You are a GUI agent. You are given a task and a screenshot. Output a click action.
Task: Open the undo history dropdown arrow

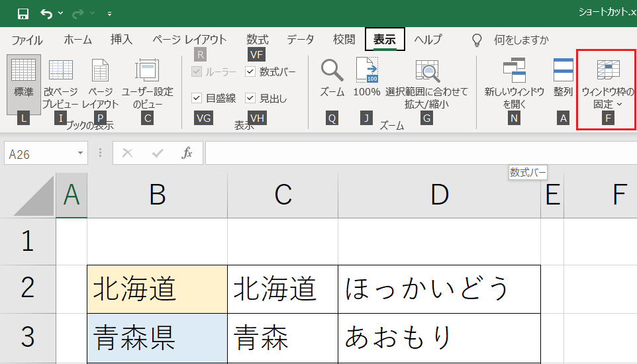60,13
